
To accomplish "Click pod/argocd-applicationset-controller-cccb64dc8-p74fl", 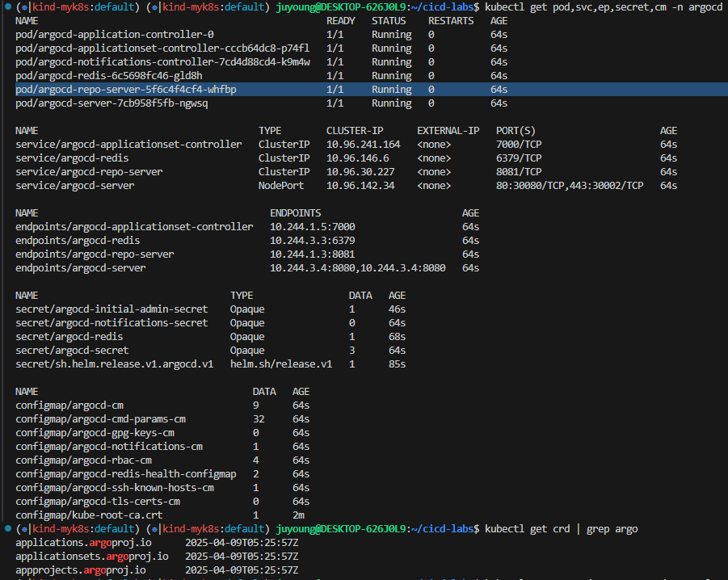I will click(162, 48).
